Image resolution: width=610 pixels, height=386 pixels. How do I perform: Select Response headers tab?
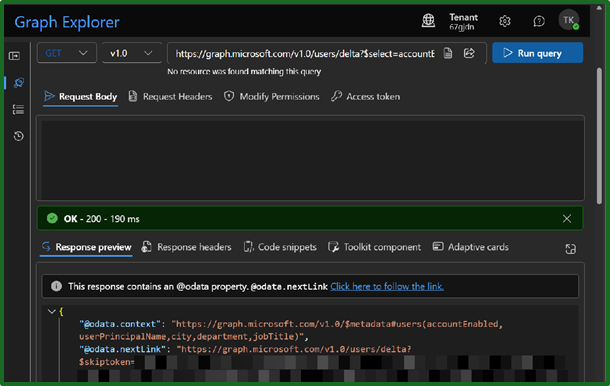pyautogui.click(x=186, y=247)
